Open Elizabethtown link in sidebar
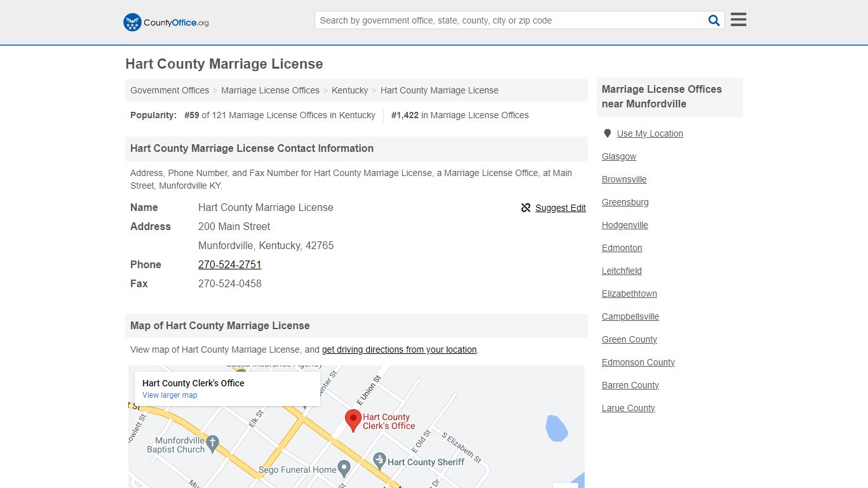This screenshot has width=868, height=488. [x=630, y=294]
